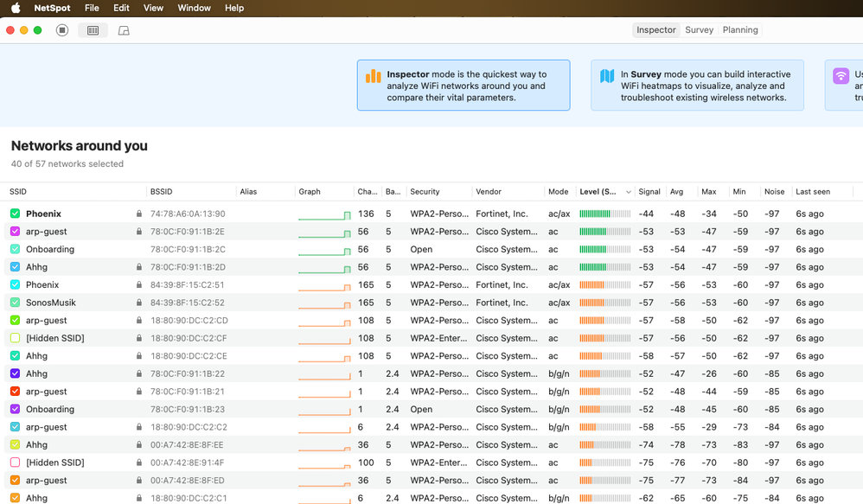Toggle the Onboarding checkbox on channel 56
This screenshot has width=863, height=504.
coord(16,249)
